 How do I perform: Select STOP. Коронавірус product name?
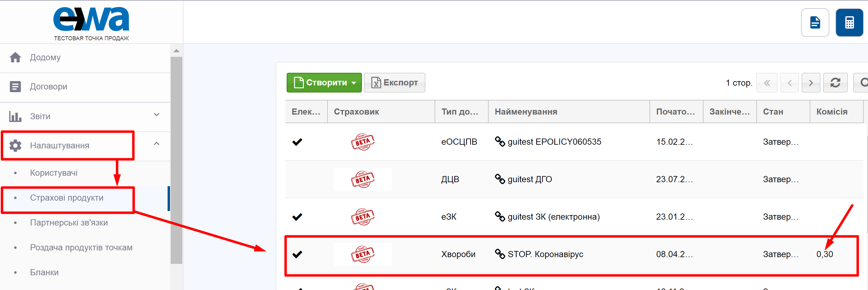pos(545,254)
